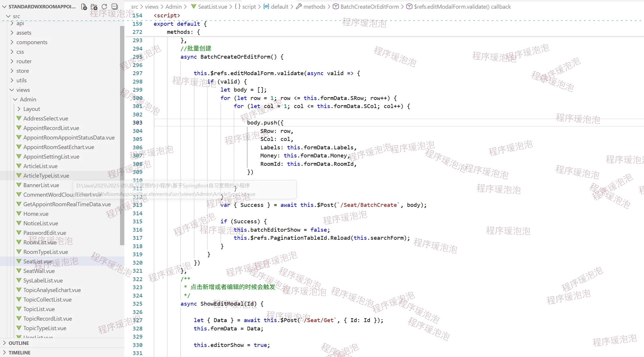Viewport: 644px width, 357px height.
Task: Click the methods wrench icon in the breadcrumb
Action: pyautogui.click(x=299, y=6)
